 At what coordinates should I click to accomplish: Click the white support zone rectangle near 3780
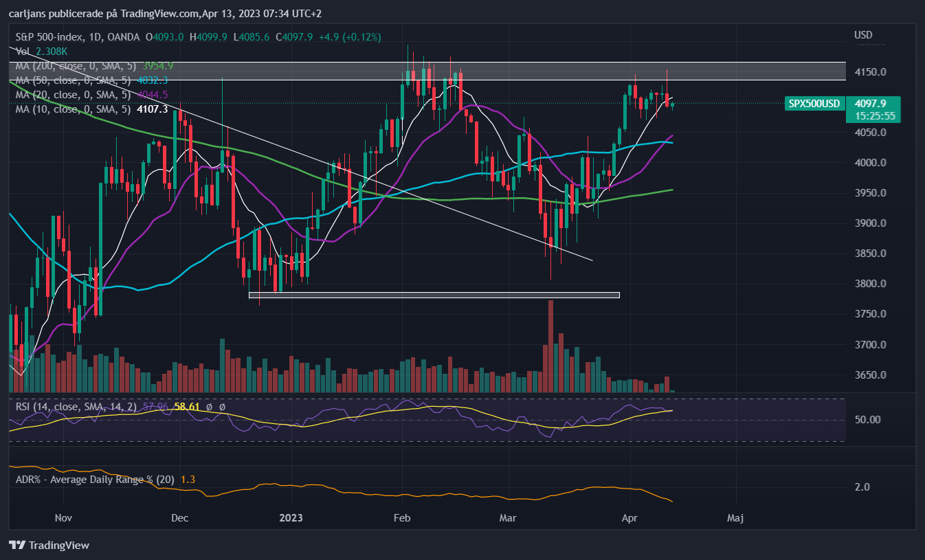(434, 295)
